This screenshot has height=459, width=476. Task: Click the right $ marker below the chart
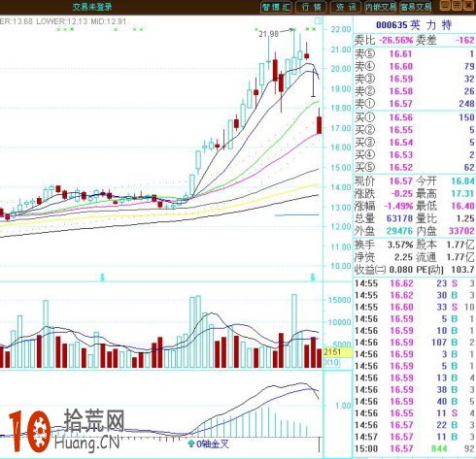(313, 278)
